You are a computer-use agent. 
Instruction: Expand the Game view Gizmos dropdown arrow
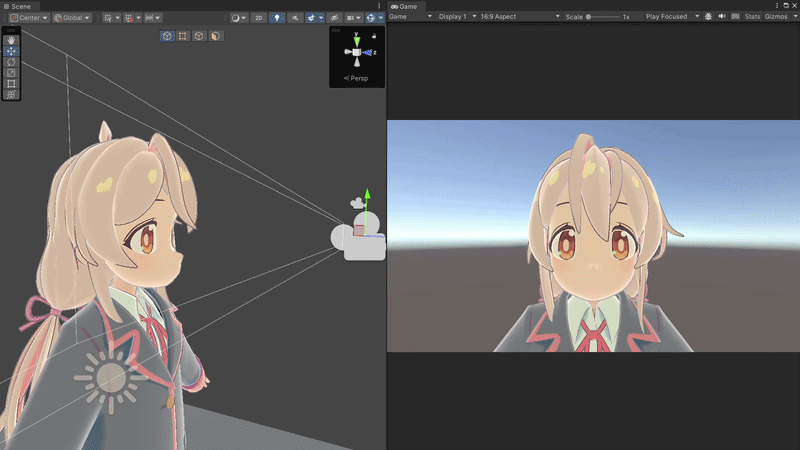[795, 16]
